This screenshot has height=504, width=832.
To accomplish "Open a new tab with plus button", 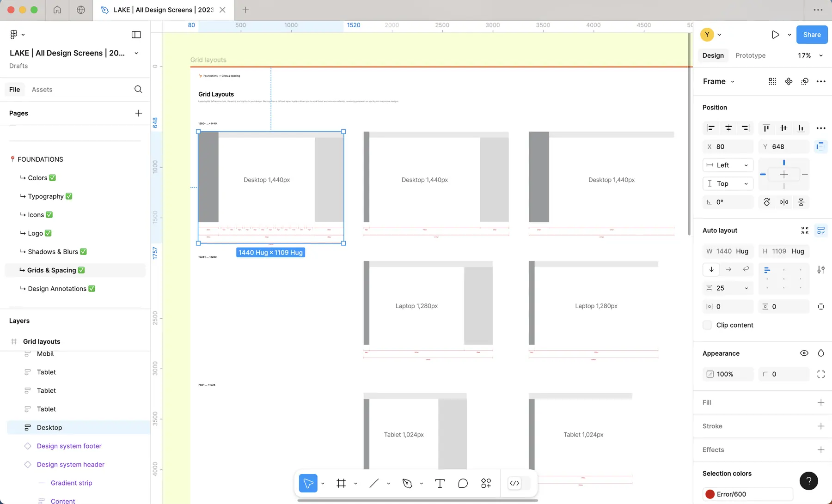I will coord(245,10).
